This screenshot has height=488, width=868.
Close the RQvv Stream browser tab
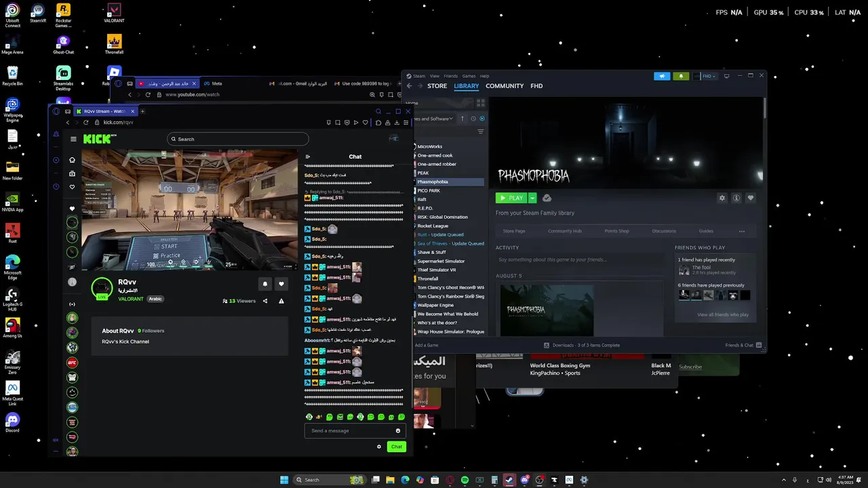pyautogui.click(x=133, y=111)
